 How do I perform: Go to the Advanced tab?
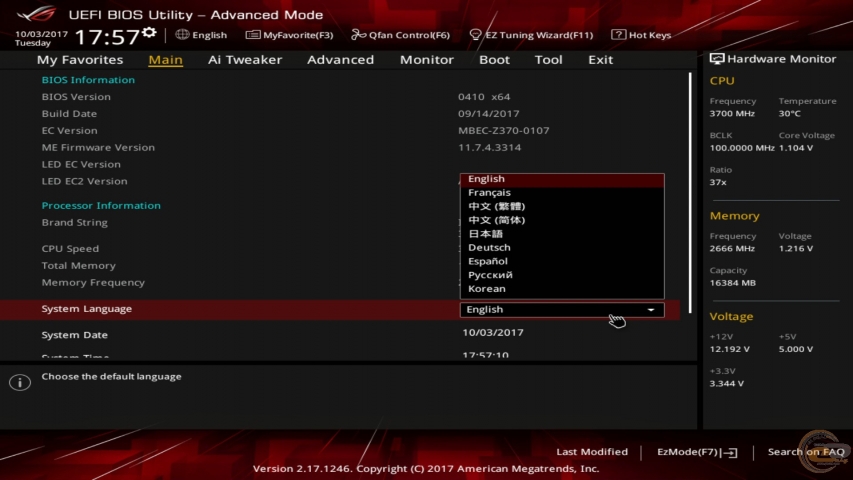click(341, 59)
